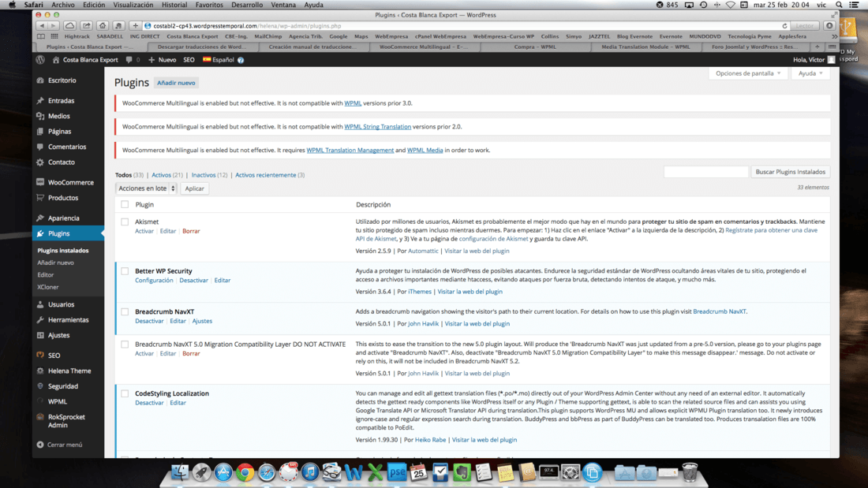Click the Aplicar bulk action button
The image size is (868, 488).
coord(194,188)
